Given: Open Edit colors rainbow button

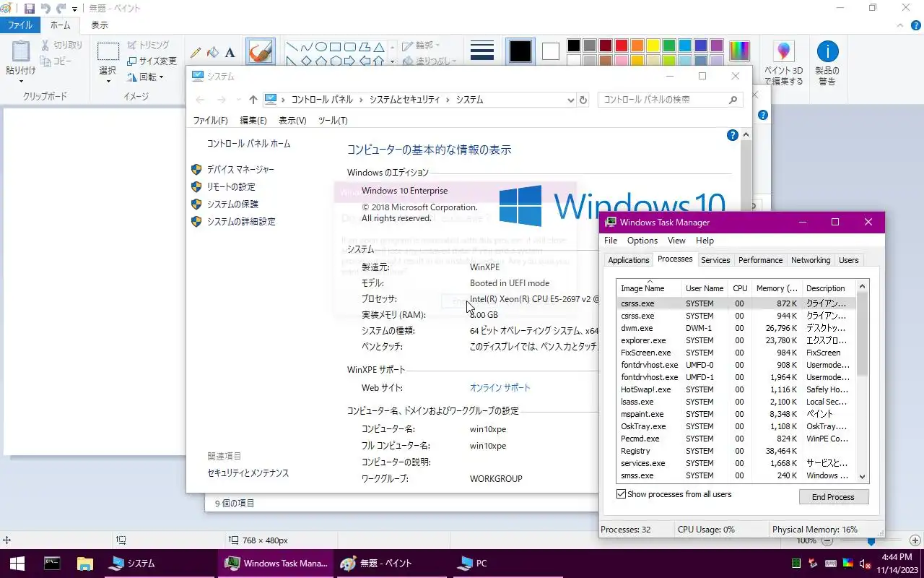Looking at the screenshot, I should pyautogui.click(x=739, y=51).
